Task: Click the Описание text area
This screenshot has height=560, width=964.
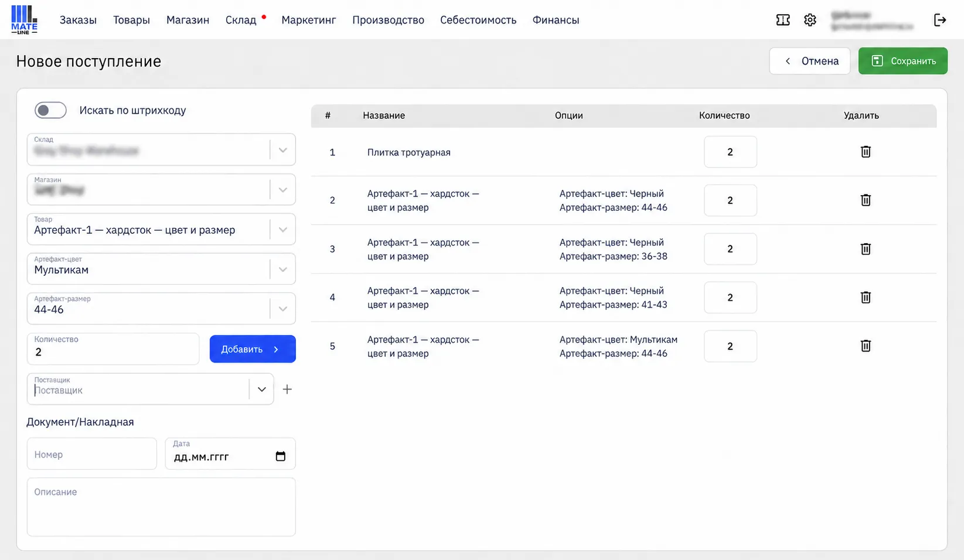Action: click(x=161, y=507)
